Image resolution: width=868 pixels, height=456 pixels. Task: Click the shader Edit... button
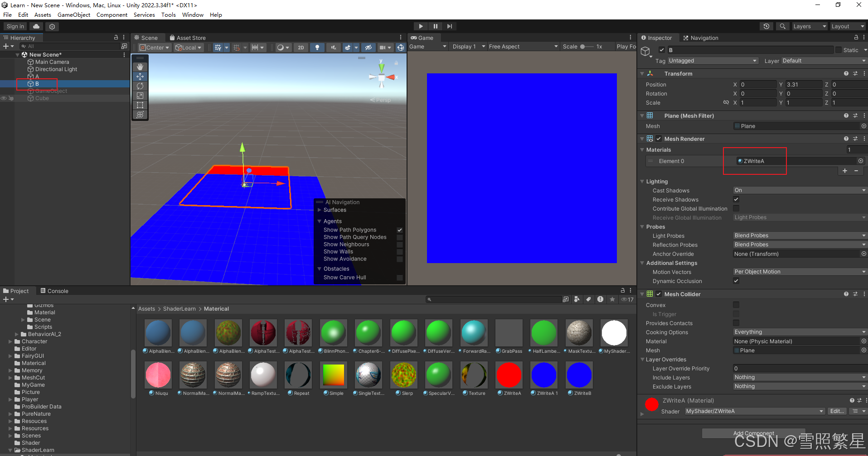pyautogui.click(x=837, y=411)
